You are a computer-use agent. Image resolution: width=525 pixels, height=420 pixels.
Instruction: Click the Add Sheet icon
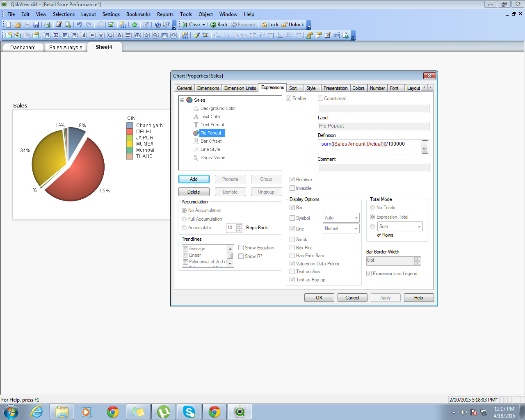9,35
